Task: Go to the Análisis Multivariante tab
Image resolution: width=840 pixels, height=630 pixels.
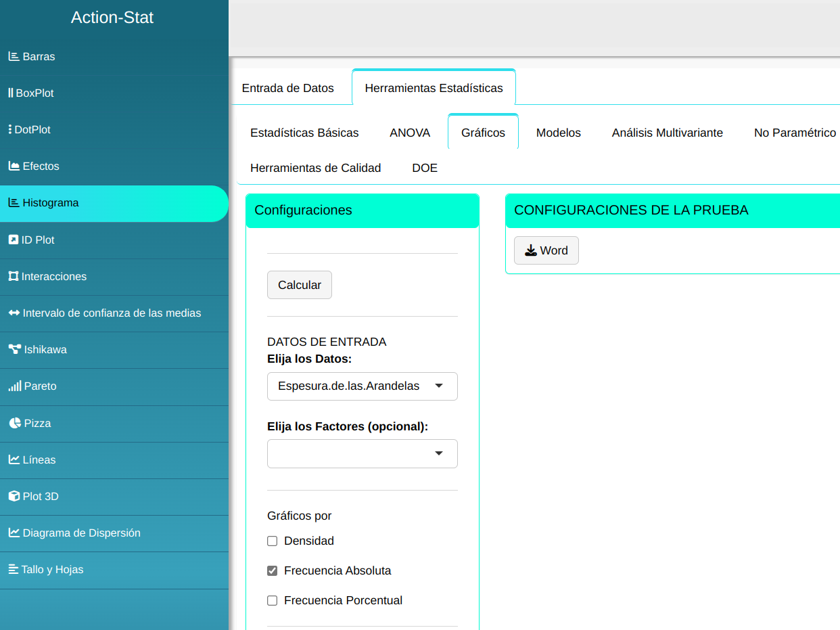Action: pos(667,133)
